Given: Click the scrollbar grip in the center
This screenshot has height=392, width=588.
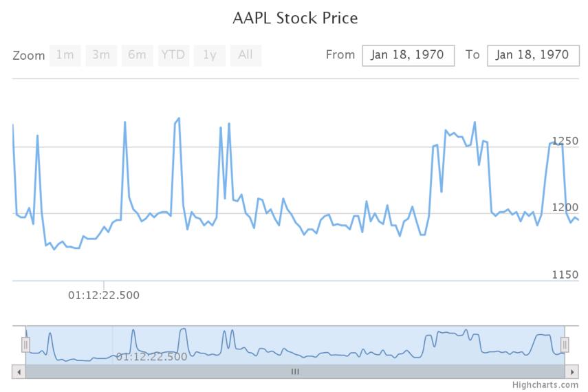Looking at the screenshot, I should coord(295,371).
